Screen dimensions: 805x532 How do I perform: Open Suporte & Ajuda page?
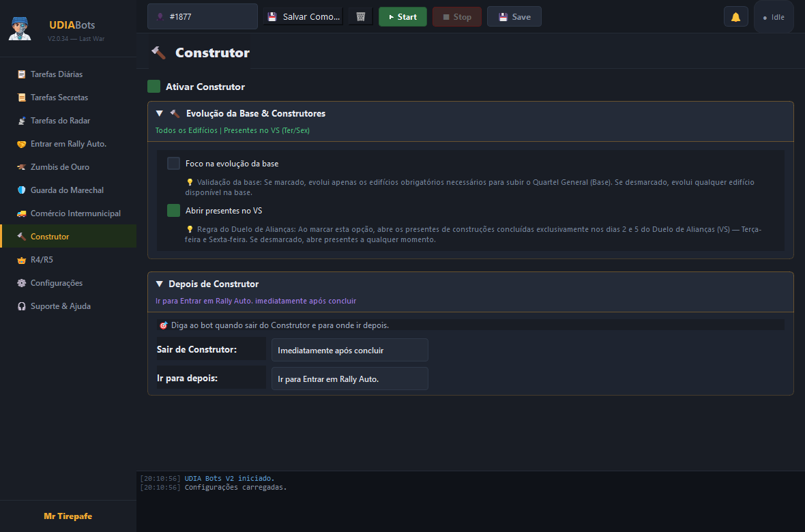coord(68,306)
